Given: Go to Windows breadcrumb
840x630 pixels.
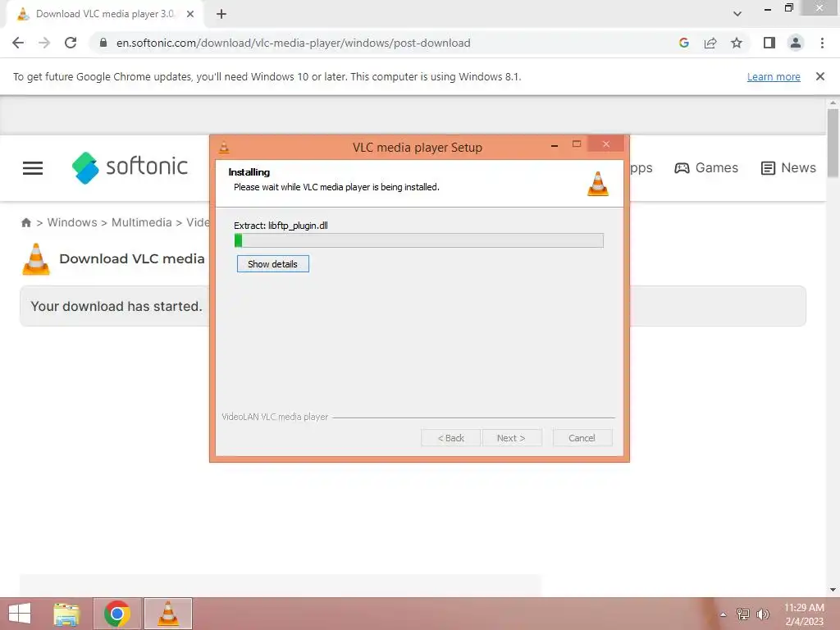Looking at the screenshot, I should tap(72, 222).
